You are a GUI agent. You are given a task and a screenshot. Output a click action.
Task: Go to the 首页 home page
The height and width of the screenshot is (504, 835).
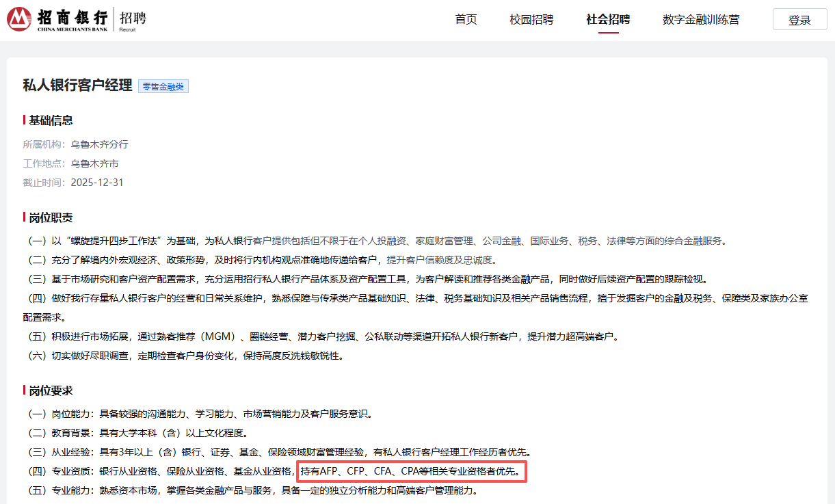point(466,19)
